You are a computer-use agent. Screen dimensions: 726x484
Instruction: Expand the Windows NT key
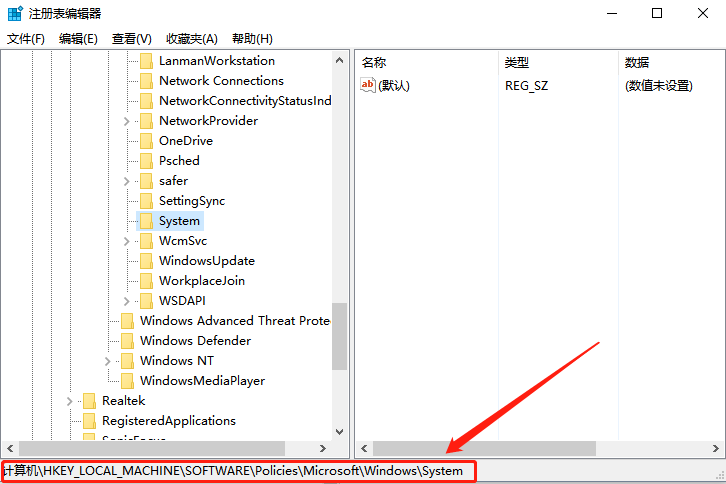coord(108,361)
